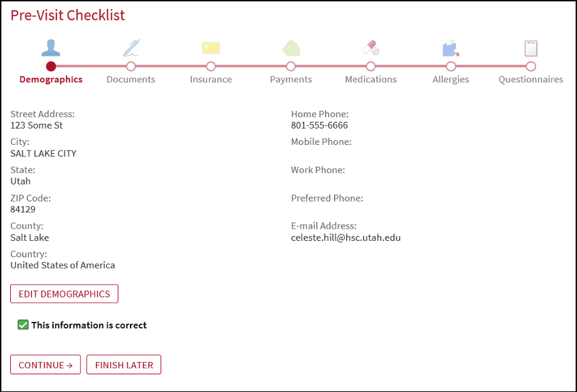The image size is (577, 392).
Task: Click the Insurance card icon
Action: pos(211,48)
